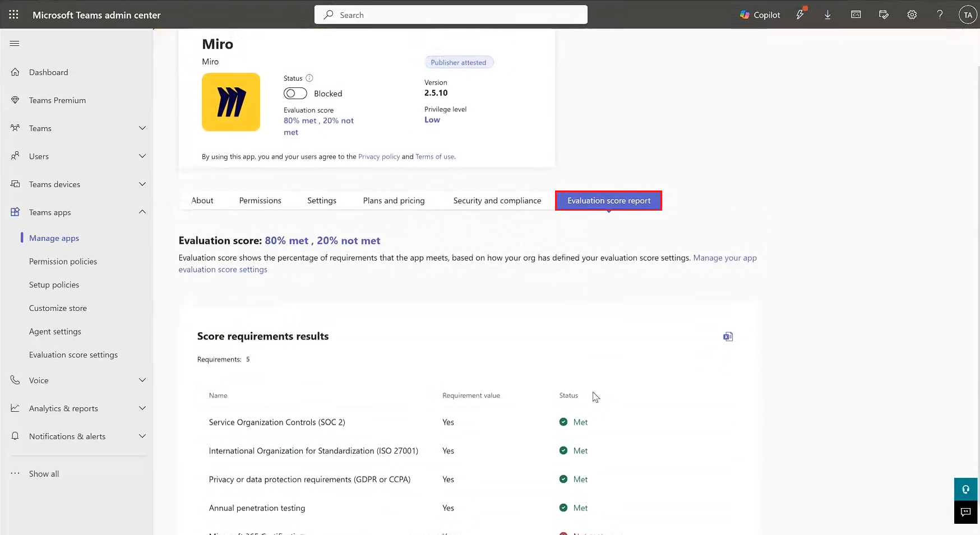Viewport: 980px width, 535px height.
Task: Click the Miro app logo
Action: [x=231, y=102]
